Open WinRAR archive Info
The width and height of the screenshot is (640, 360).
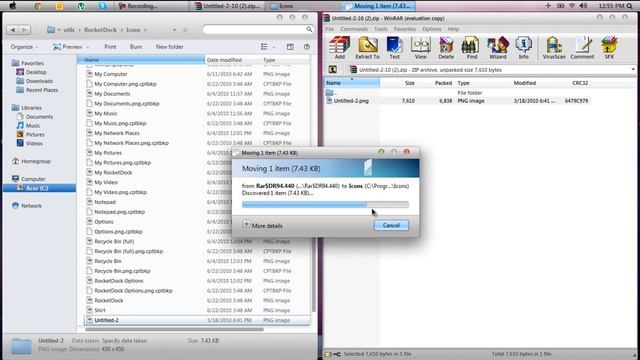pyautogui.click(x=523, y=47)
